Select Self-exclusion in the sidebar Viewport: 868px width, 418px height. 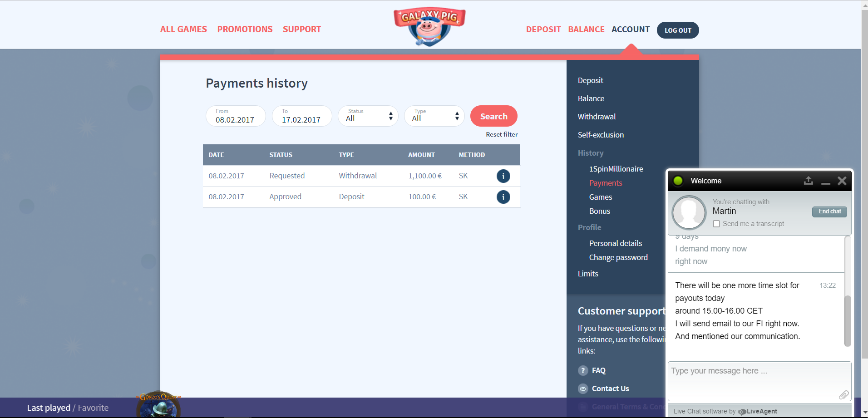[x=601, y=135]
